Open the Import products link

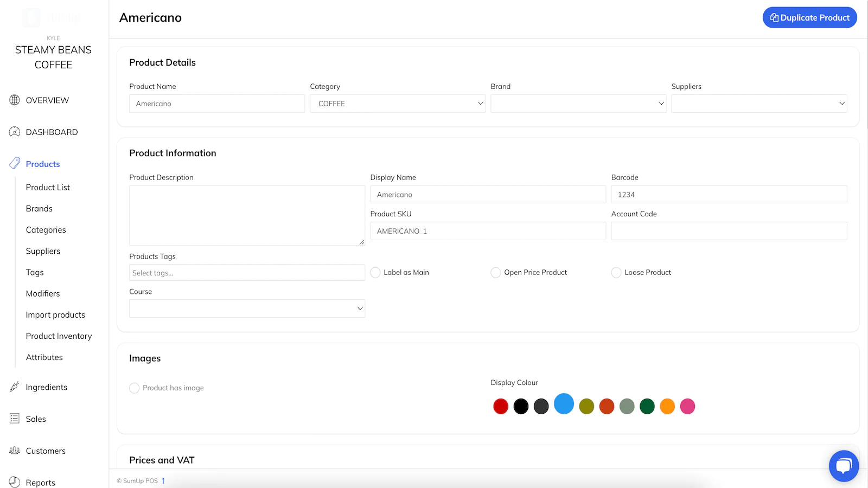tap(55, 315)
